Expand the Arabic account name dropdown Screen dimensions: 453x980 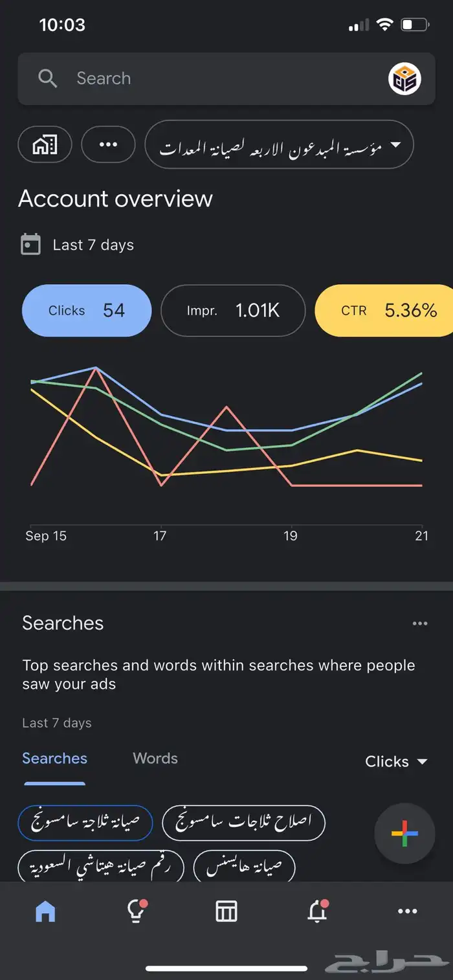click(279, 144)
